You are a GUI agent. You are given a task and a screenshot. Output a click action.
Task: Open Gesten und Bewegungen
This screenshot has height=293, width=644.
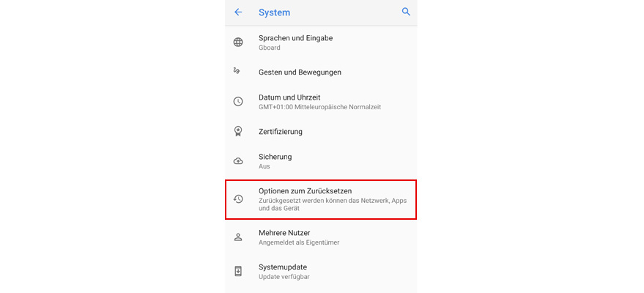click(300, 73)
